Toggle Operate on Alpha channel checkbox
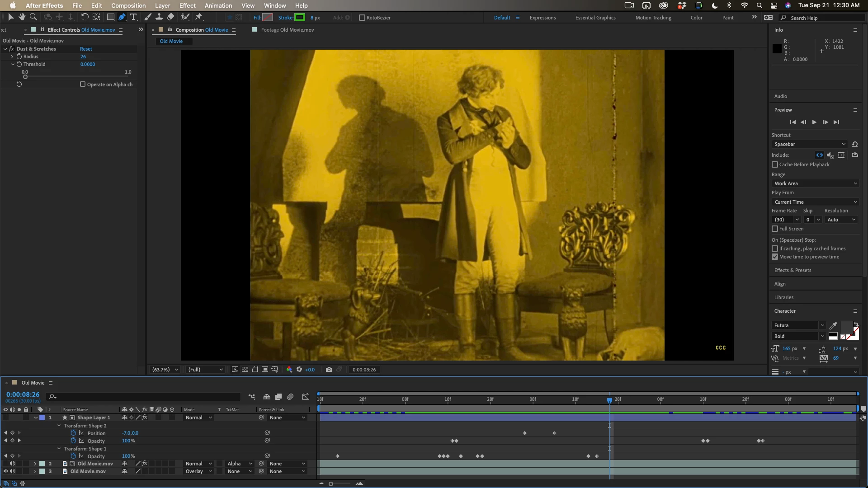 (83, 84)
